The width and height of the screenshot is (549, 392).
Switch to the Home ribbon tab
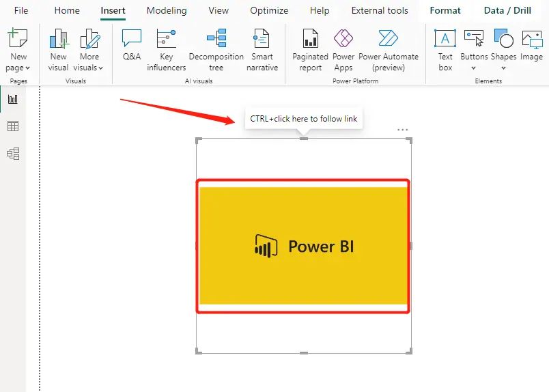(67, 10)
